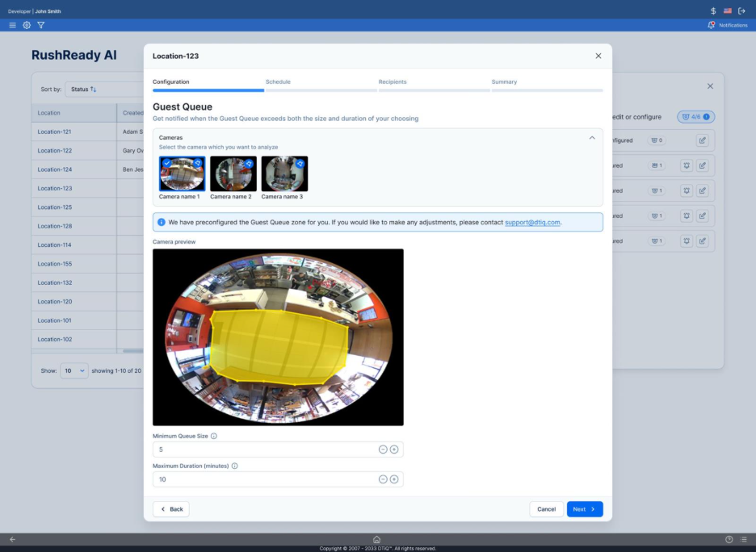
Task: Switch to the Schedule step tab
Action: coord(278,82)
